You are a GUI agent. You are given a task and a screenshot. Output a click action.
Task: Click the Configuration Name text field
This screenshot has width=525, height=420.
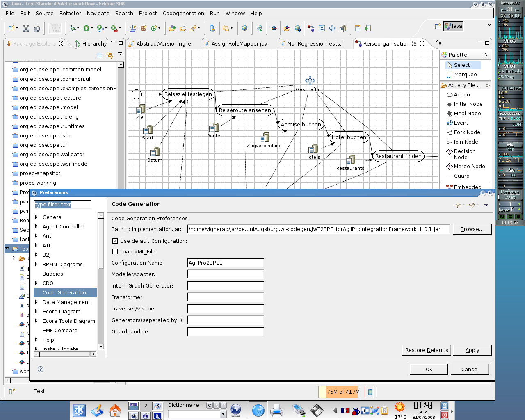pos(225,263)
